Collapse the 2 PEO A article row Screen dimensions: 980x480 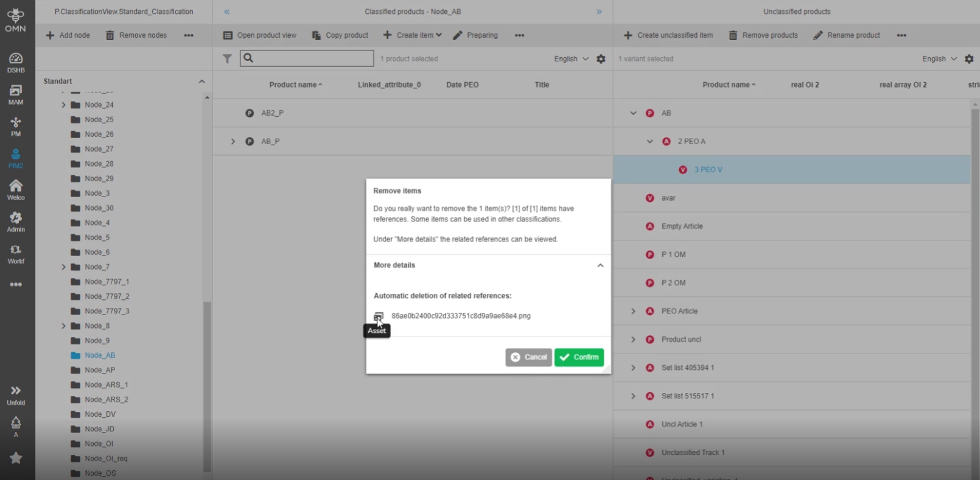point(649,141)
